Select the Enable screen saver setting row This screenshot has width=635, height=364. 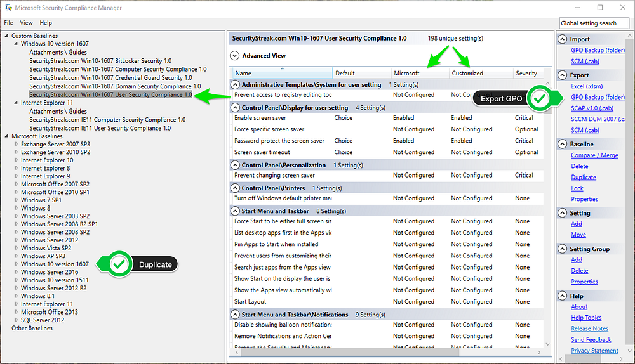point(386,118)
